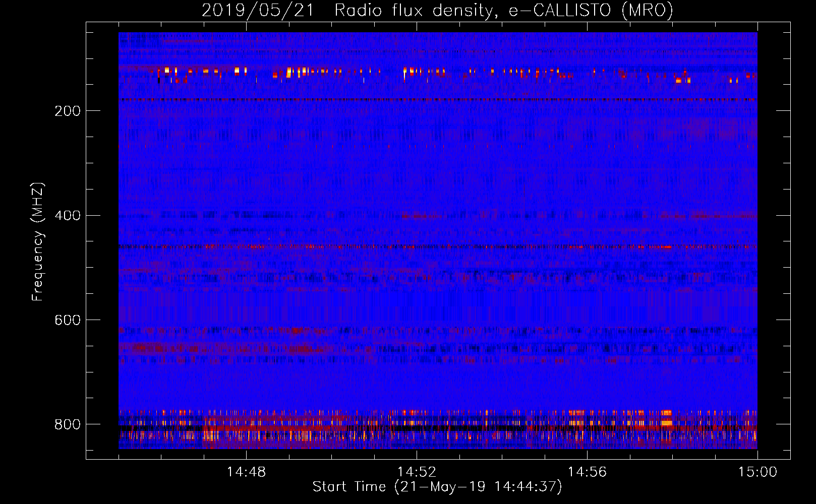The image size is (816, 504).
Task: Click the 14:48 time tick label
Action: tap(246, 472)
